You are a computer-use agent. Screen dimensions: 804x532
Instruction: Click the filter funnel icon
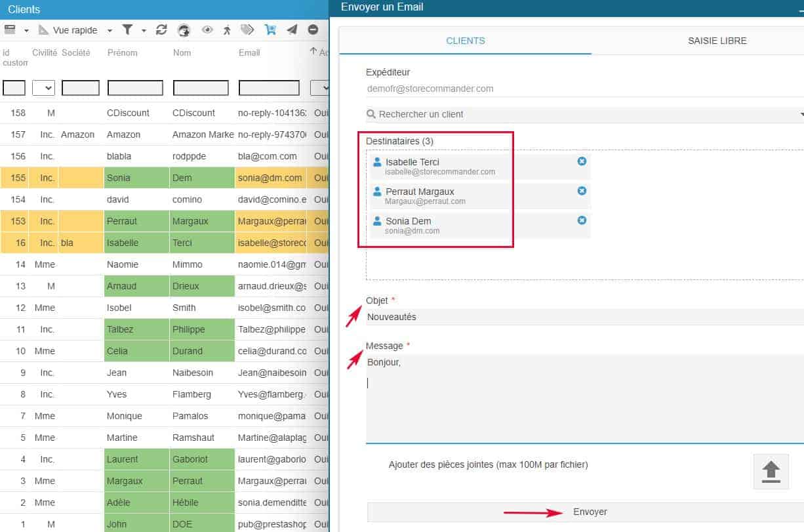128,30
